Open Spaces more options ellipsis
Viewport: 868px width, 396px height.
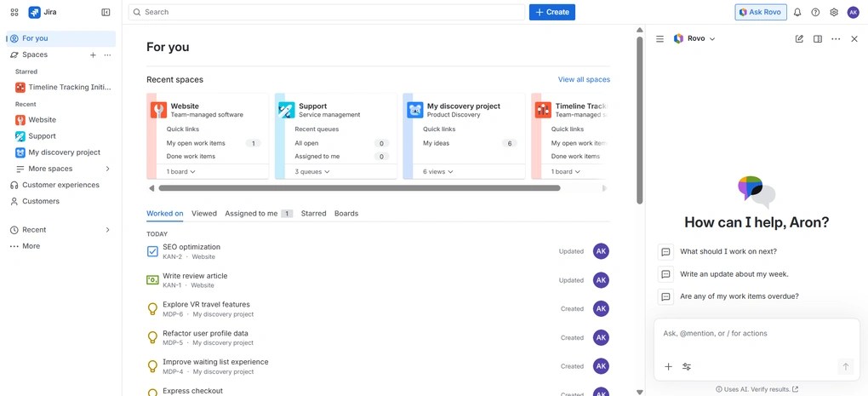[x=107, y=55]
